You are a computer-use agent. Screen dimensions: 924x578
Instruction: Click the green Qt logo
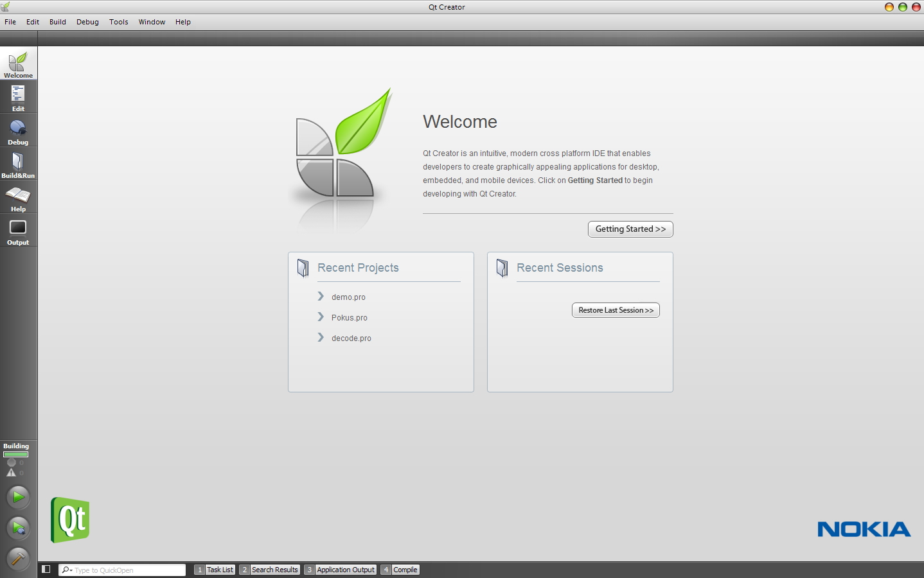point(70,520)
